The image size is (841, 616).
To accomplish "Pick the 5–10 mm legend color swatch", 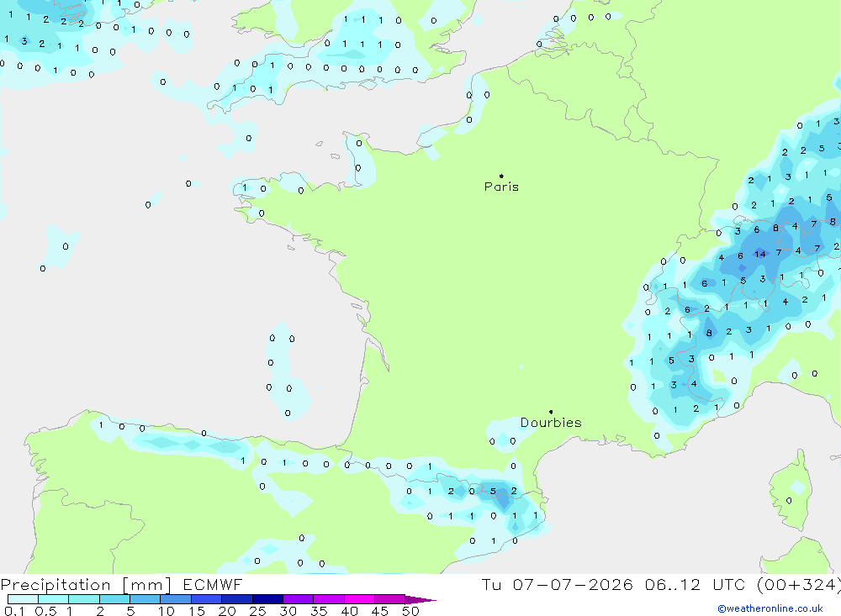I will click(x=145, y=599).
